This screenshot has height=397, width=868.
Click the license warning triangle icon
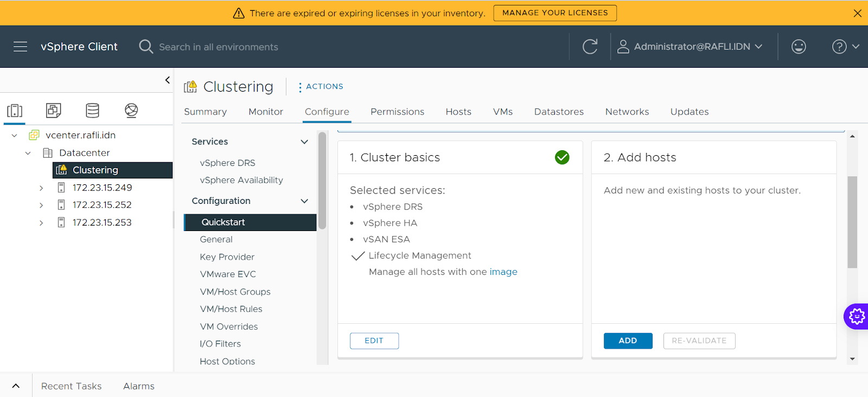[x=239, y=13]
